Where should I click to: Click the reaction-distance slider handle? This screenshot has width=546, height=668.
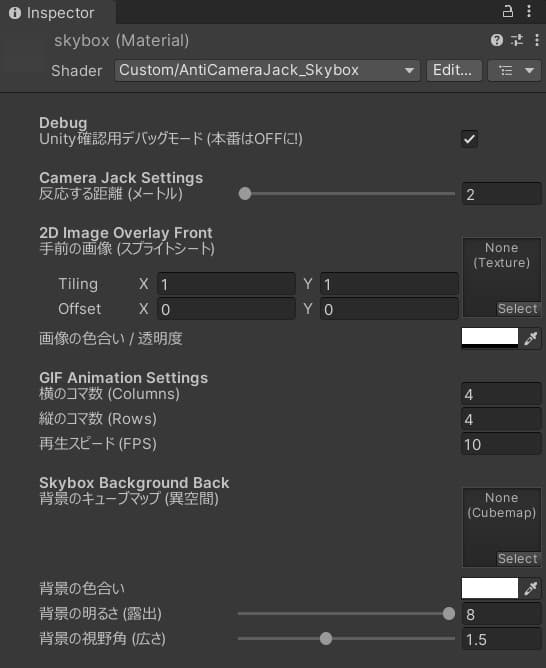(245, 194)
